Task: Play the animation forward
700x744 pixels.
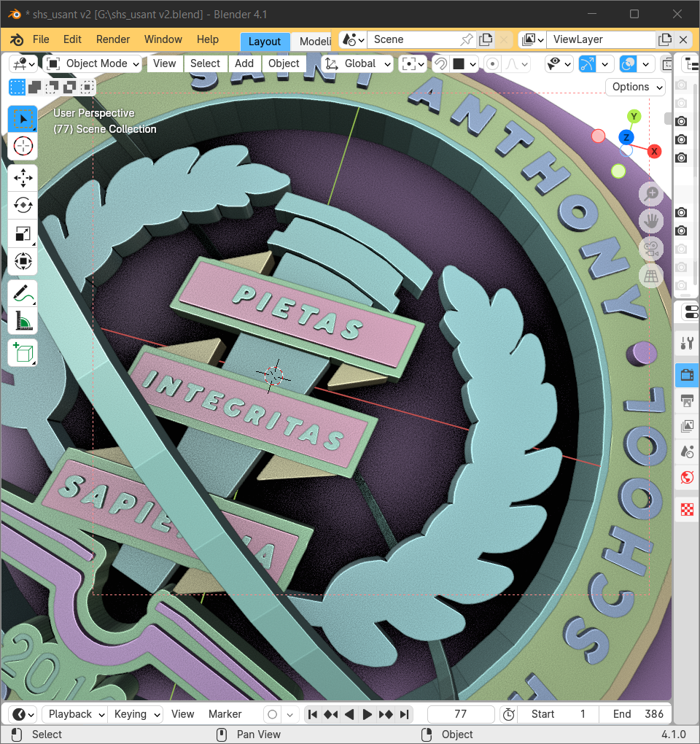Action: pos(367,714)
